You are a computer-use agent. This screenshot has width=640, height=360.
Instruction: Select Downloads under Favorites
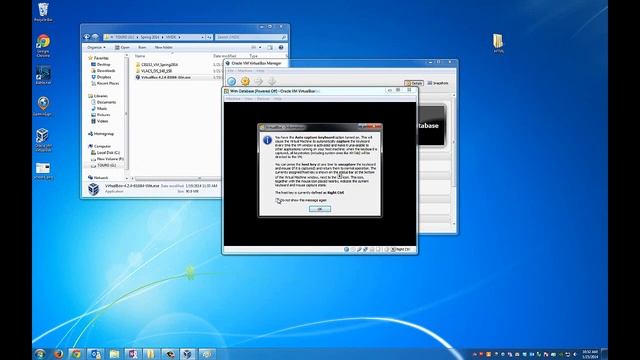(103, 71)
